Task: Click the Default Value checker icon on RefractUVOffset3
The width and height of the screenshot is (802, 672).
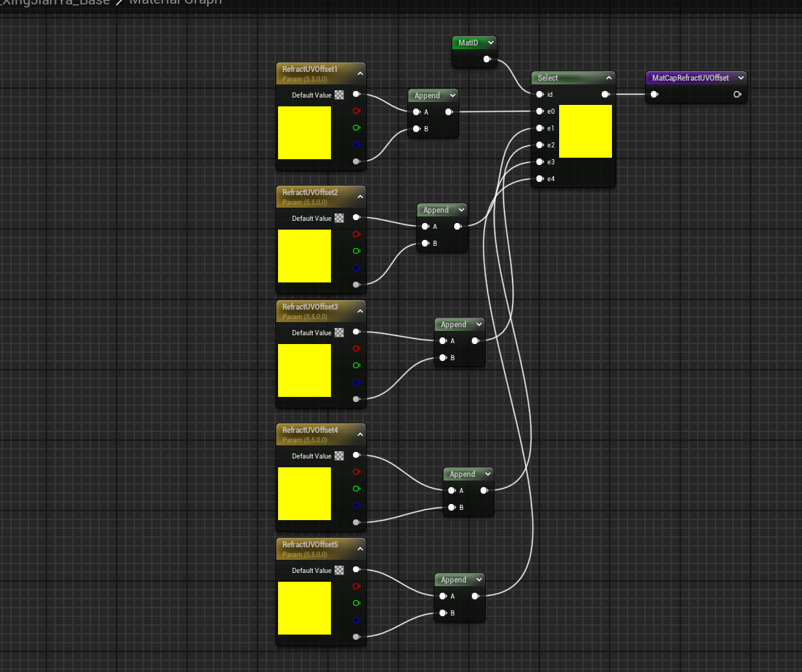Action: 339,332
